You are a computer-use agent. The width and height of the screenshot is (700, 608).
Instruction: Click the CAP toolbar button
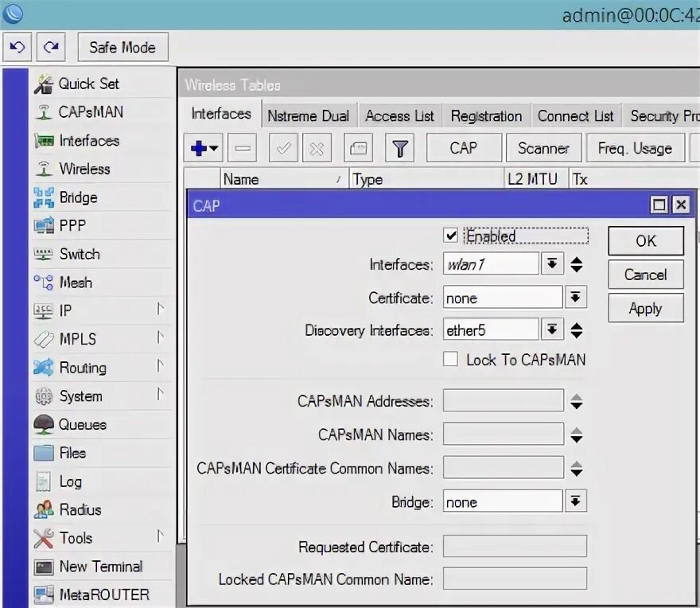(x=464, y=148)
